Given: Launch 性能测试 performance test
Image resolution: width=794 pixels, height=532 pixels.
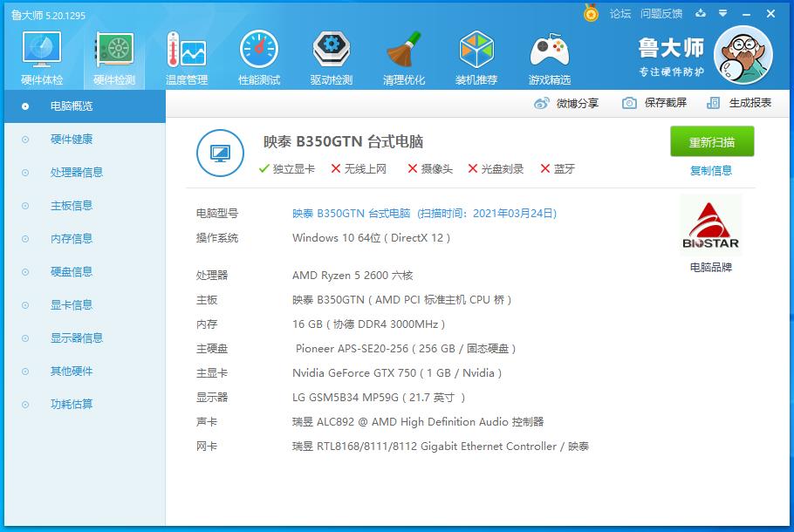Looking at the screenshot, I should 258,55.
